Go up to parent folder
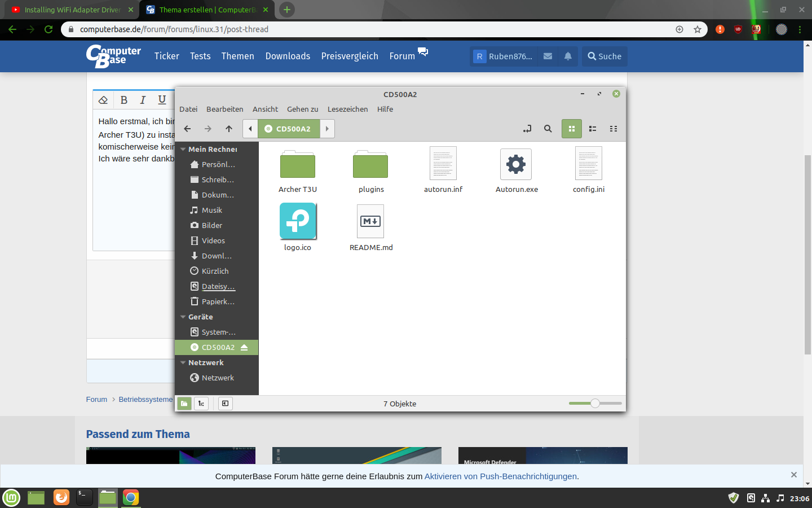812x508 pixels. 229,129
